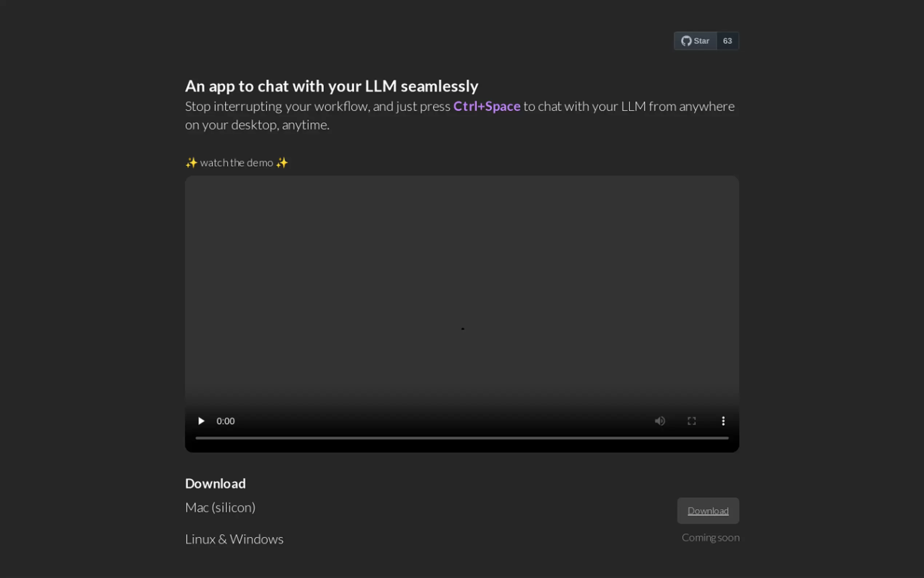The image size is (924, 578).
Task: Click the Mac (silicon) label
Action: pos(220,508)
